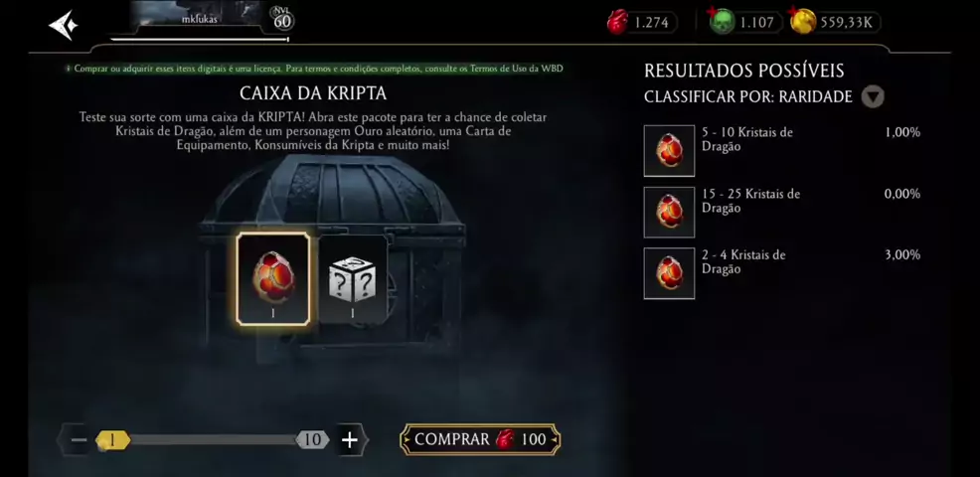Click the quantity slider track
The height and width of the screenshot is (477, 980).
[213, 440]
